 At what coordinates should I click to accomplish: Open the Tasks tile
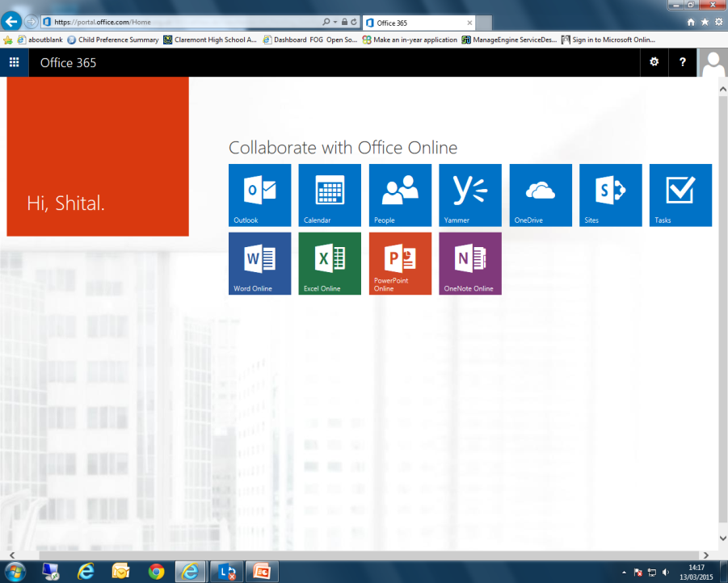pyautogui.click(x=680, y=195)
